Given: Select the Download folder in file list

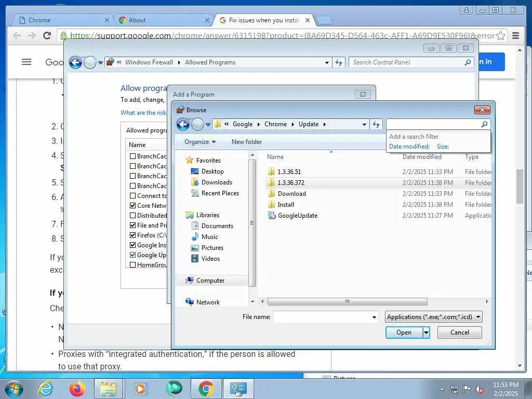Looking at the screenshot, I should click(x=291, y=194).
